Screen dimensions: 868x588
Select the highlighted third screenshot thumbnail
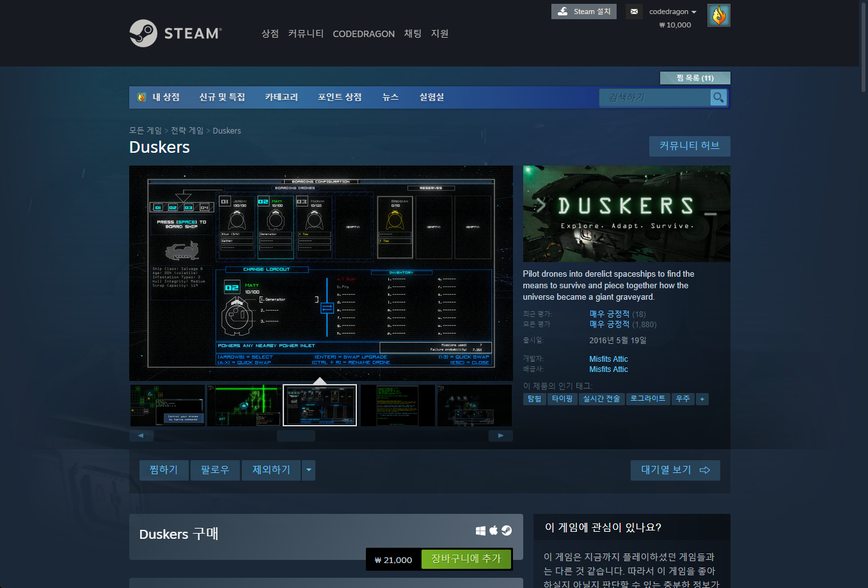(320, 405)
